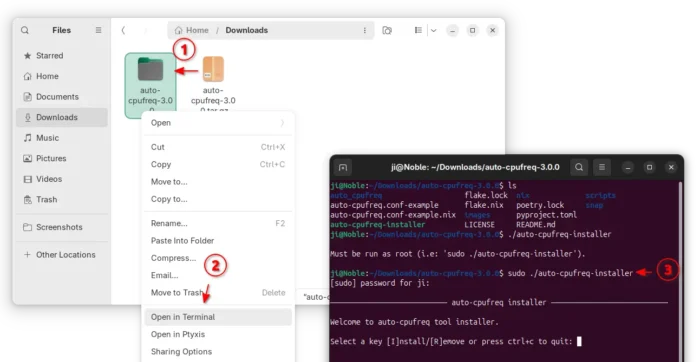This screenshot has width=700, height=362.
Task: Click 'auto-cpufreq-installer' in the ls output
Action: [378, 225]
